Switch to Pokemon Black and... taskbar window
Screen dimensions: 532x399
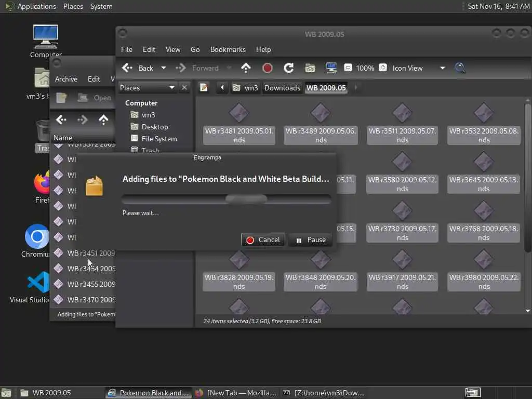148,393
